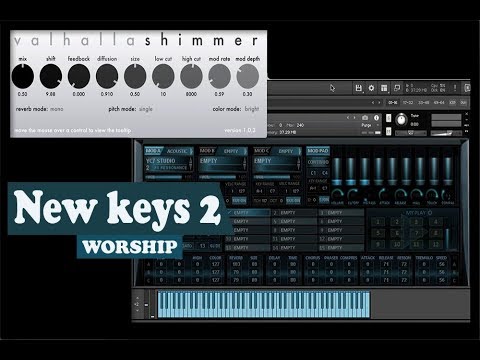Click the info icon in instrument header
Viewport: 480px width, 360px height.
[x=376, y=118]
